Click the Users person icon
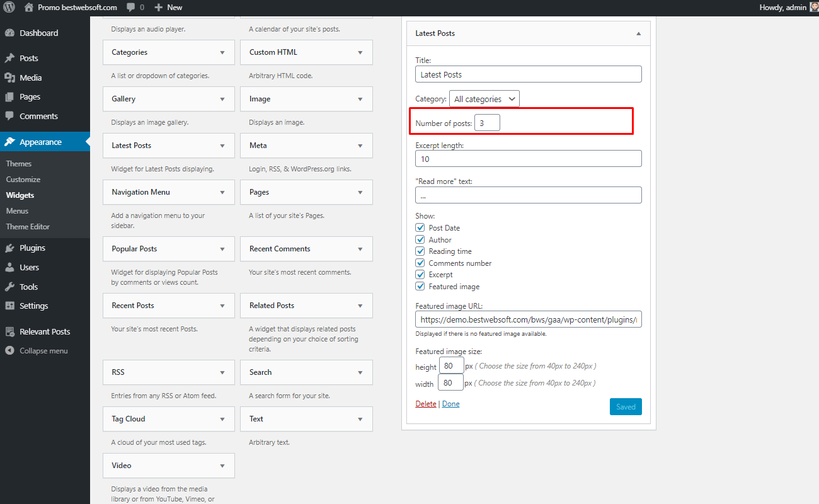Screen dimensions: 819x504 [x=9, y=267]
